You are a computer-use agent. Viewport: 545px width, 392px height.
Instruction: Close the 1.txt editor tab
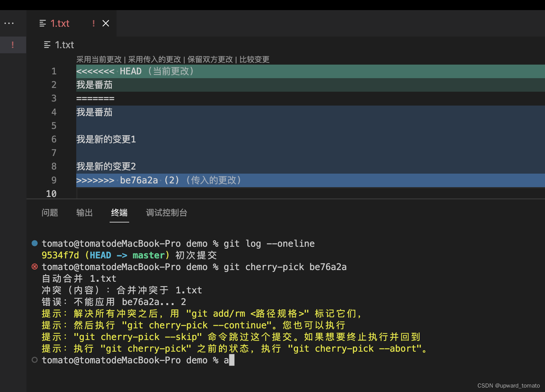pyautogui.click(x=106, y=23)
